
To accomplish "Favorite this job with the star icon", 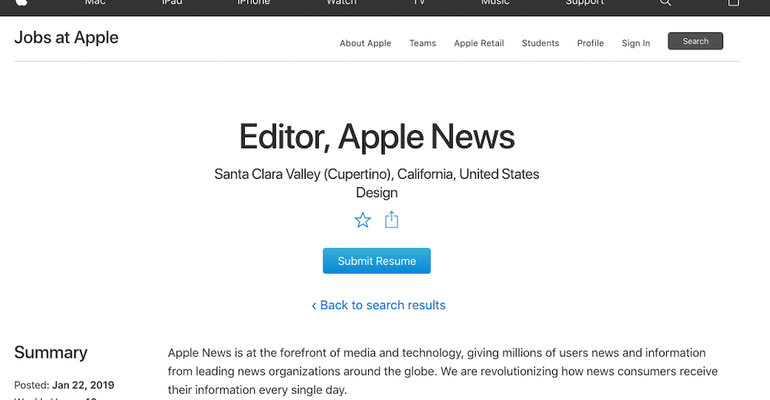I will click(x=363, y=220).
